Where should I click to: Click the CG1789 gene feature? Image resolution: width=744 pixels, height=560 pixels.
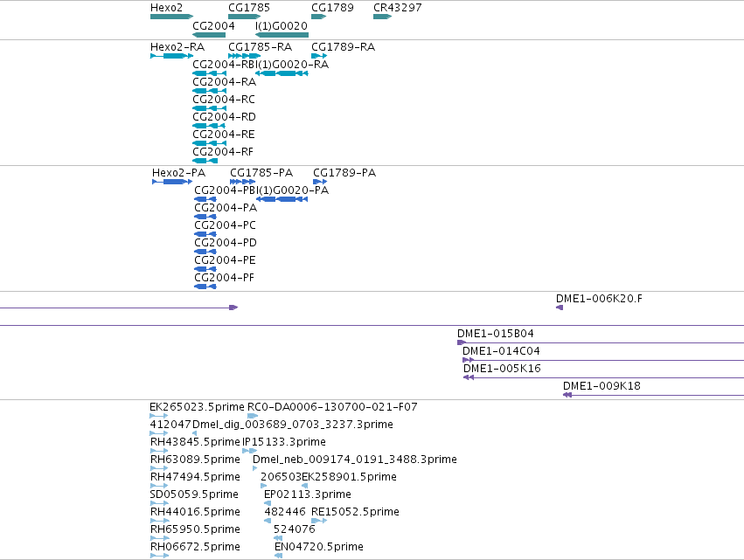[318, 17]
